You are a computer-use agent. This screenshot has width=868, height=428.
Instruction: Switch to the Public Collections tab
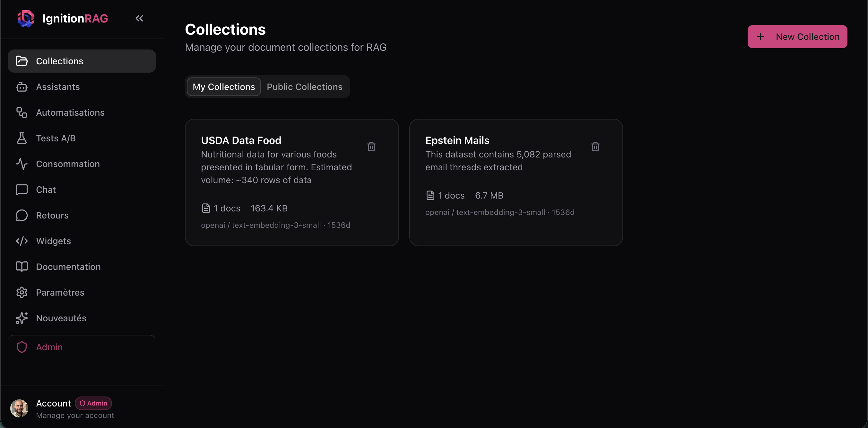(304, 87)
